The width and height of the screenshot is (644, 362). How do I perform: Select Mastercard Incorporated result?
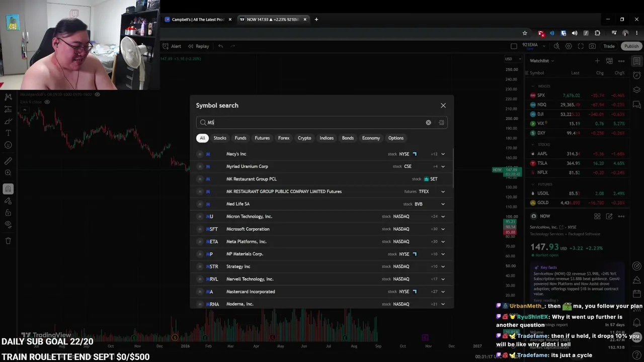coord(321,292)
